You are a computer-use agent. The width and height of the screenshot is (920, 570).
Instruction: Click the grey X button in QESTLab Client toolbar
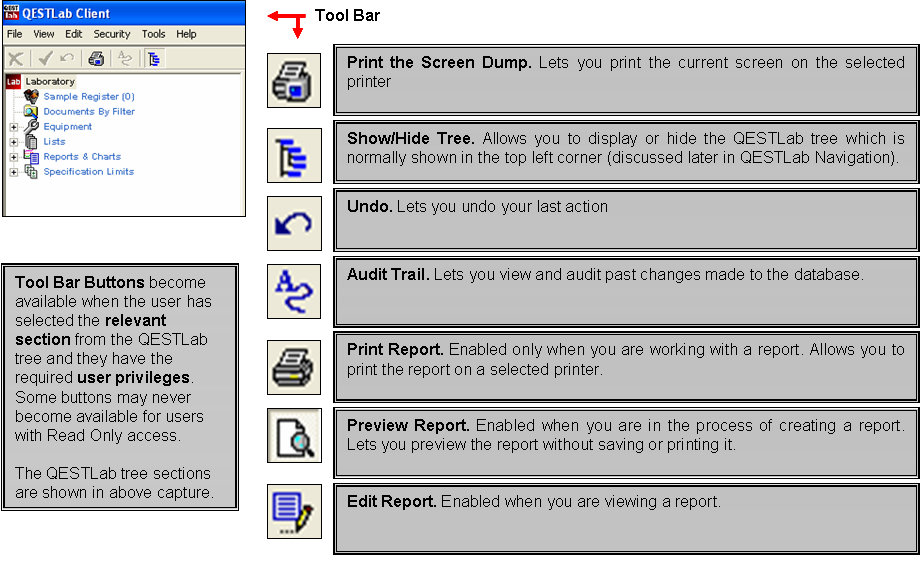point(16,58)
